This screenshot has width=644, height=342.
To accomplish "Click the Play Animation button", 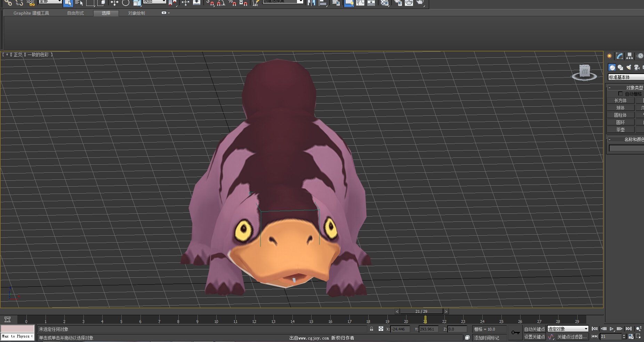I will (612, 329).
